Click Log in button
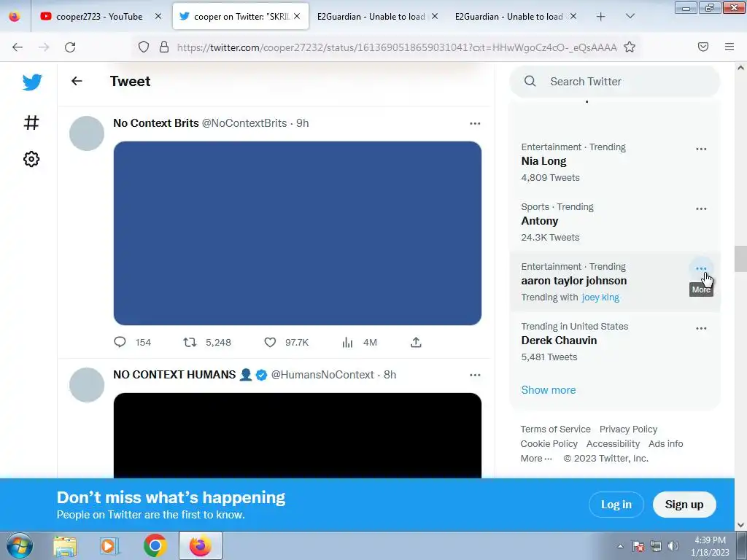Screen dimensions: 747x560 click(616, 505)
